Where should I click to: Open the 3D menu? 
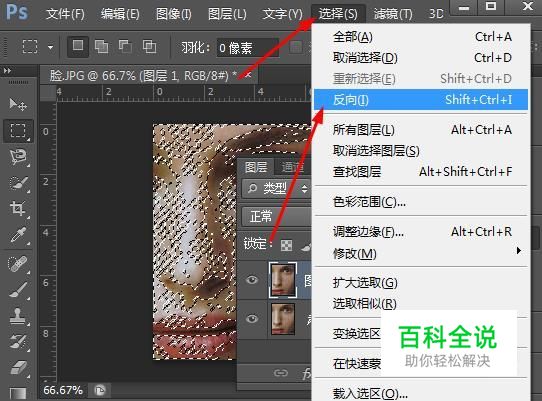point(436,14)
